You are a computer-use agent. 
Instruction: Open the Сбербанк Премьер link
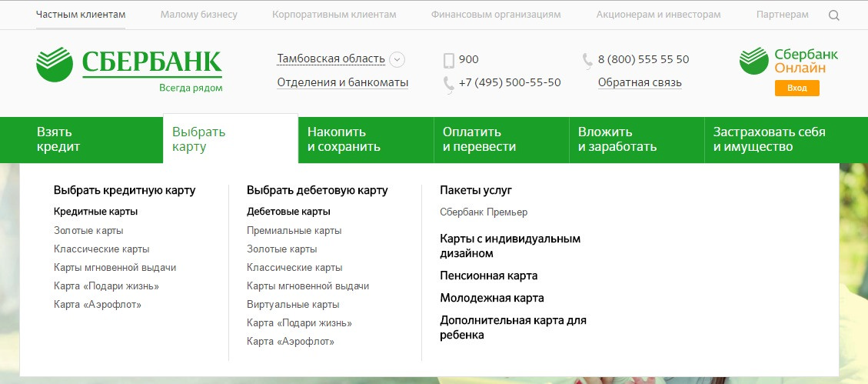click(484, 212)
